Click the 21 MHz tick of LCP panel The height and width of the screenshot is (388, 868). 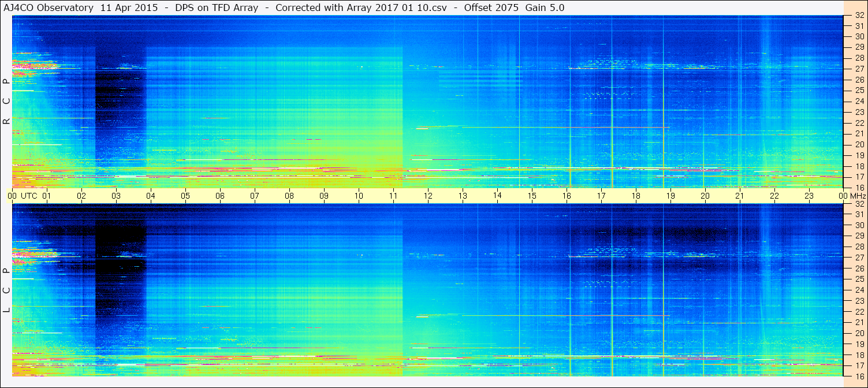click(859, 323)
